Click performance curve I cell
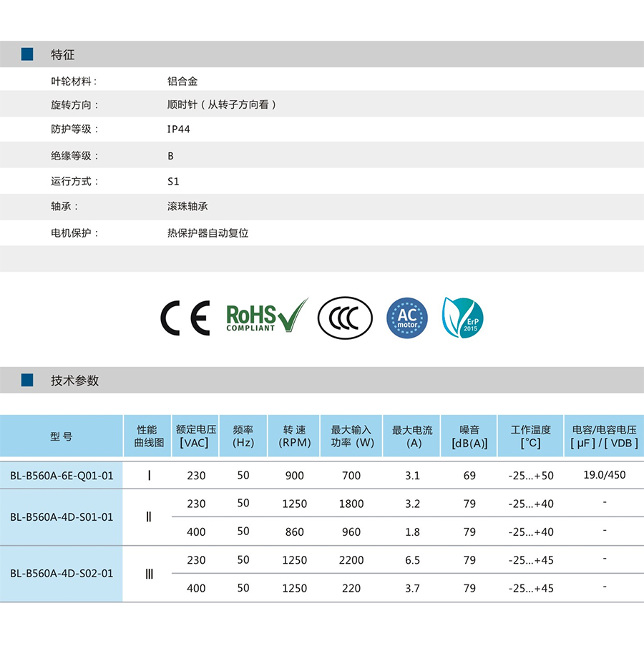 tap(149, 476)
